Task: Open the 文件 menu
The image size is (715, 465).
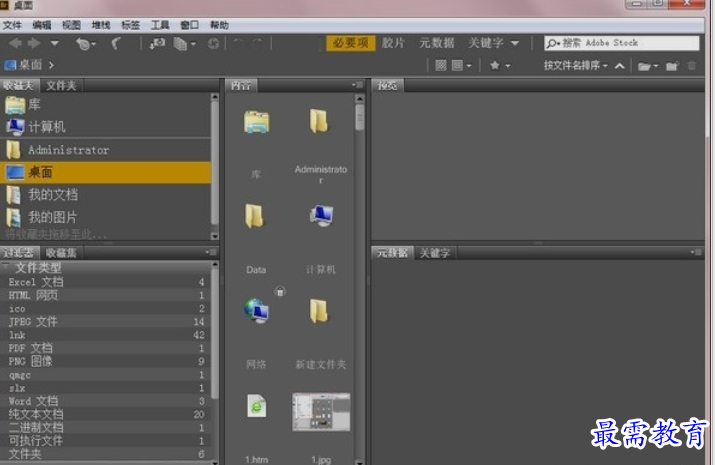Action: [12, 25]
